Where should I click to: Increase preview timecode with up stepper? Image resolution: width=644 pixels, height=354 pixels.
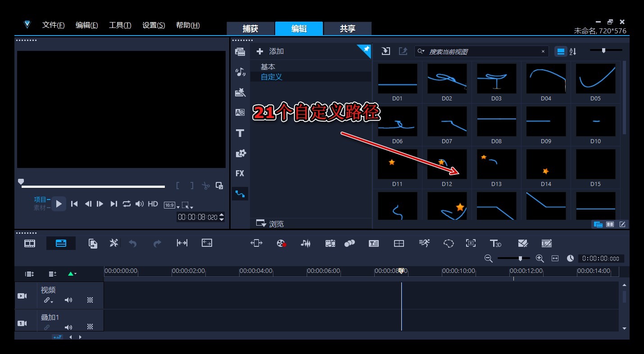coord(221,215)
